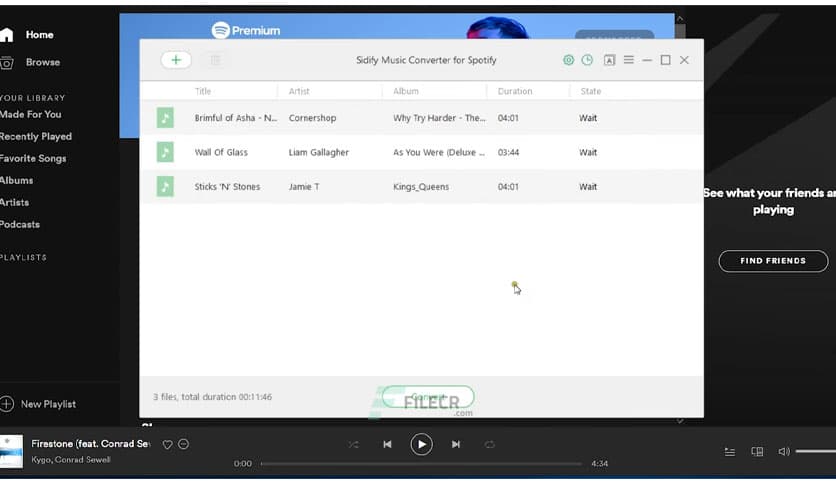The image size is (836, 484).
Task: Click music note icon for Brimful of Asha
Action: coord(165,118)
